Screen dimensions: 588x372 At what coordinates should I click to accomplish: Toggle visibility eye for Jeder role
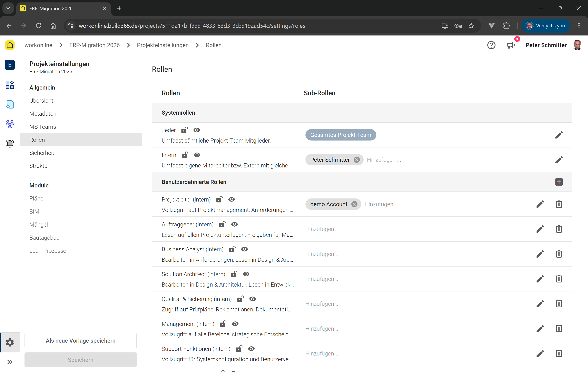[197, 130]
